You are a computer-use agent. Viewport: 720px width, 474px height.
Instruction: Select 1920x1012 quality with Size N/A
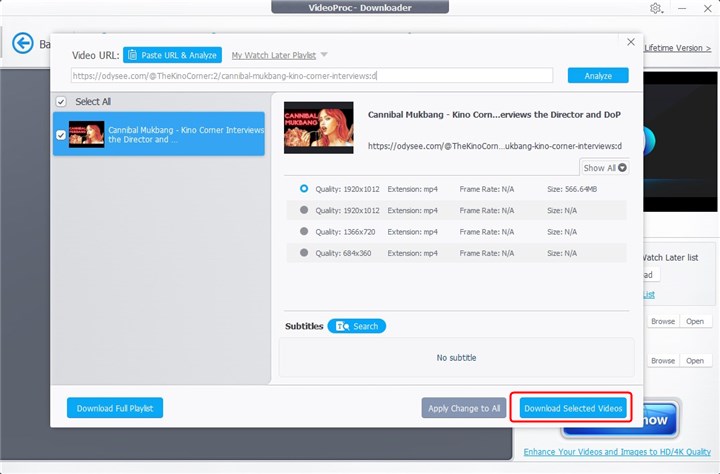tap(304, 210)
